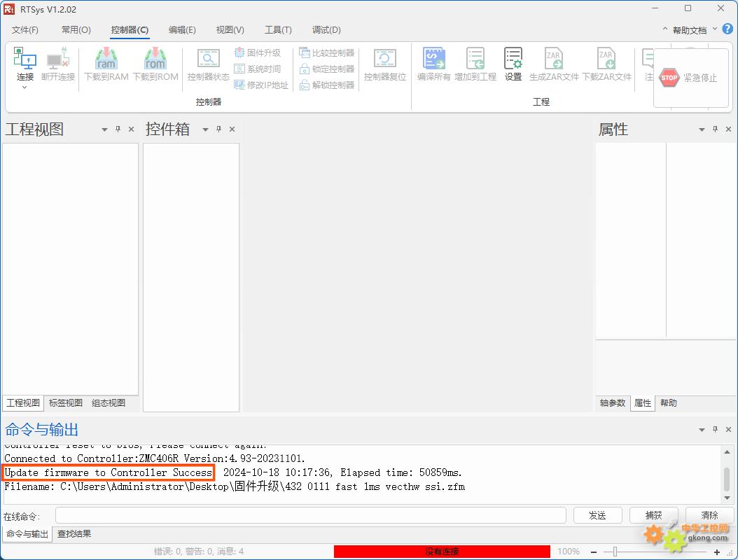The height and width of the screenshot is (560, 738).
Task: Switch to the 工程视图 bottom tab
Action: pos(23,402)
